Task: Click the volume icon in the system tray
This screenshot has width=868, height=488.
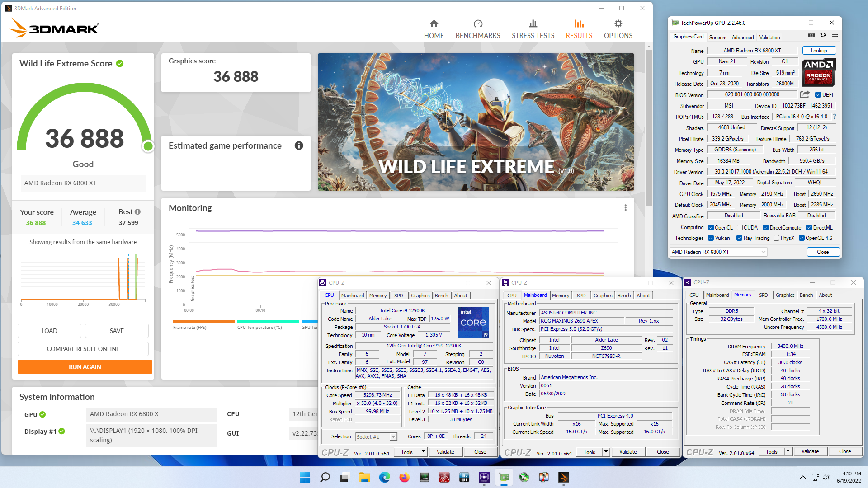Action: click(x=826, y=477)
